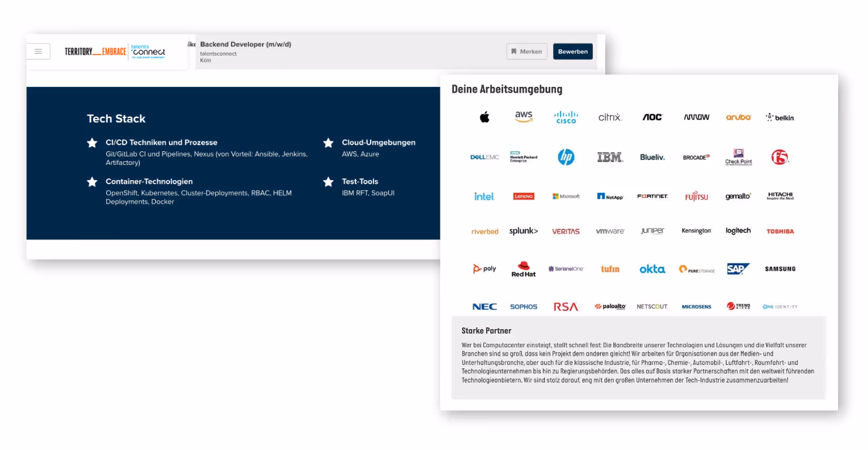Click the Fortinet logo
This screenshot has width=868, height=450.
pos(652,197)
